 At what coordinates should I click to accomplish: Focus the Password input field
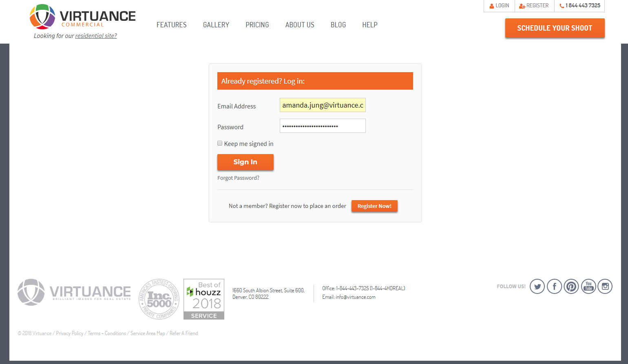pos(323,126)
